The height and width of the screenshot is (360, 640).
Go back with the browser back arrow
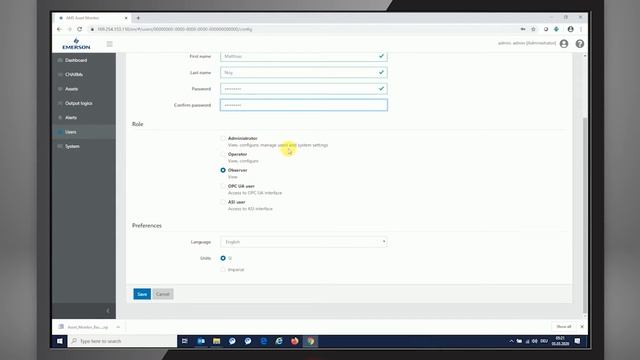[x=59, y=29]
